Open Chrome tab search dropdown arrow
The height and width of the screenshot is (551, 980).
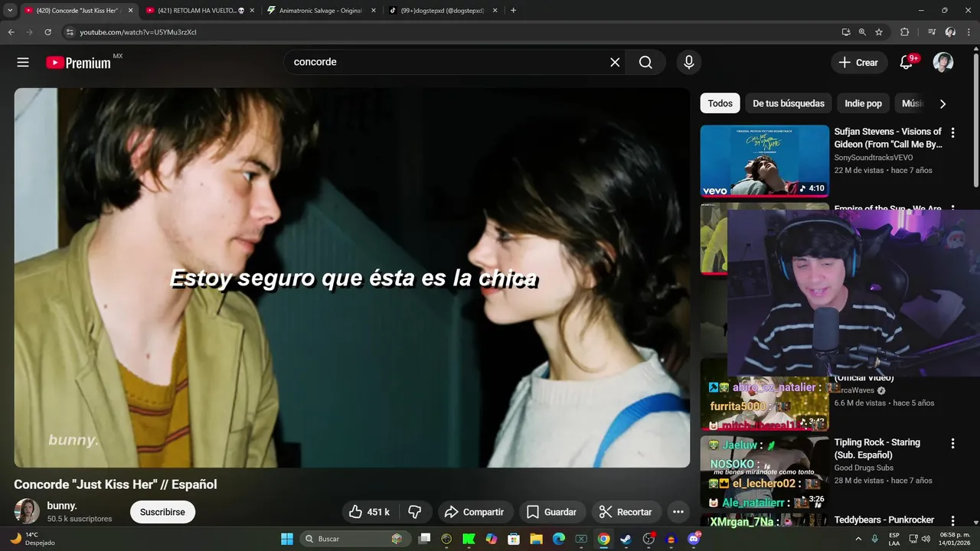(10, 11)
